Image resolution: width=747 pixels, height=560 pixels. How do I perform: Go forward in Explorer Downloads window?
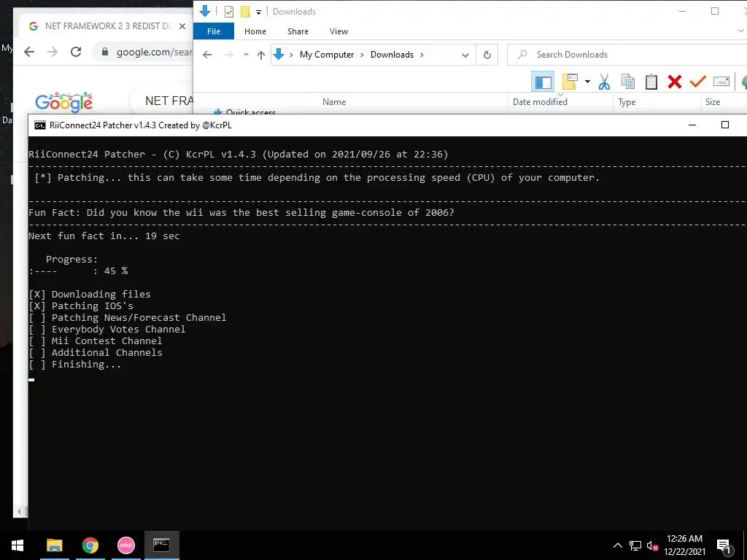[x=229, y=55]
